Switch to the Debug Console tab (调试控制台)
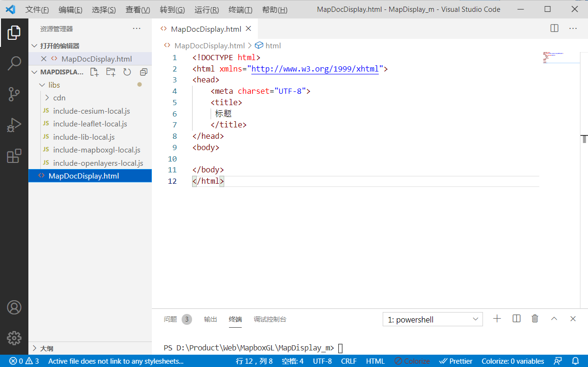Image resolution: width=588 pixels, height=367 pixels. pyautogui.click(x=270, y=319)
